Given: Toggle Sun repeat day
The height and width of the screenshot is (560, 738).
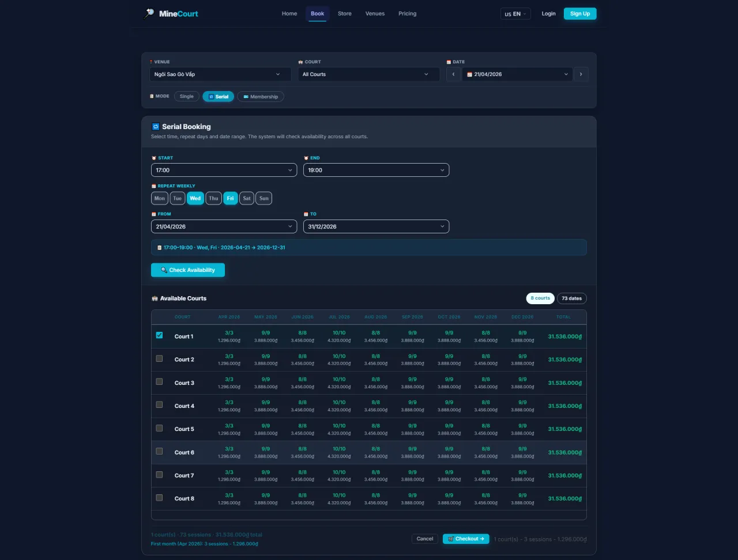Looking at the screenshot, I should pyautogui.click(x=263, y=198).
